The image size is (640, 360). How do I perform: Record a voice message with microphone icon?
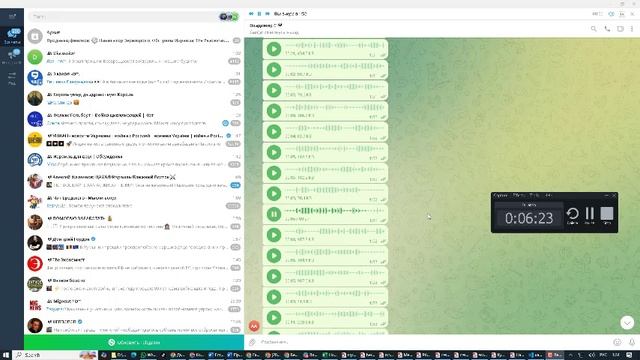point(631,342)
